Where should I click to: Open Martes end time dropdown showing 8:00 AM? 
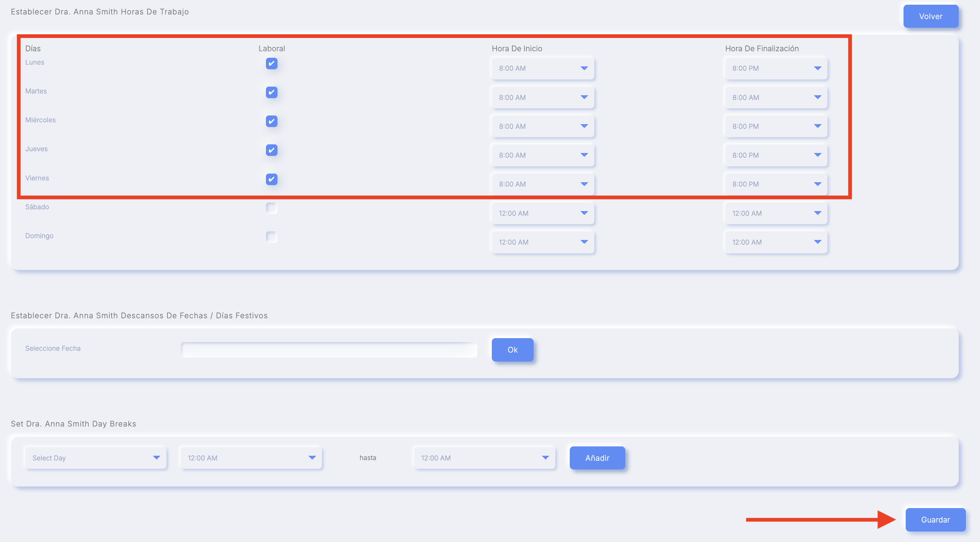click(776, 97)
